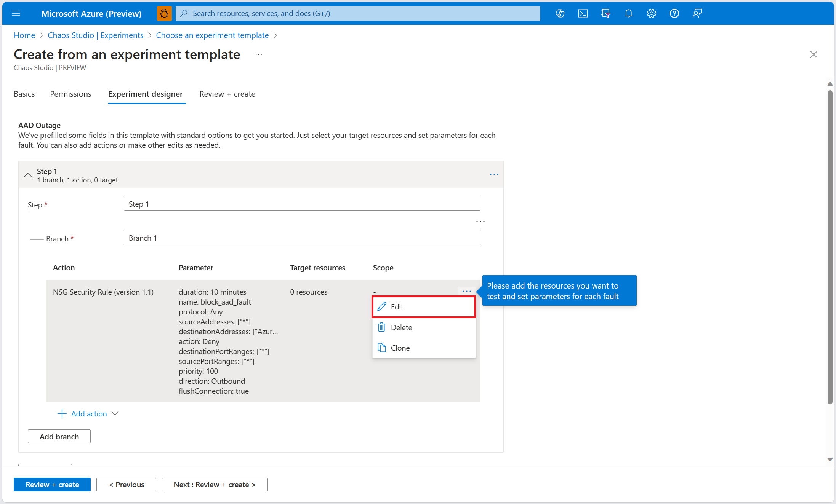Click the orange bug icon beside search

[x=164, y=13]
